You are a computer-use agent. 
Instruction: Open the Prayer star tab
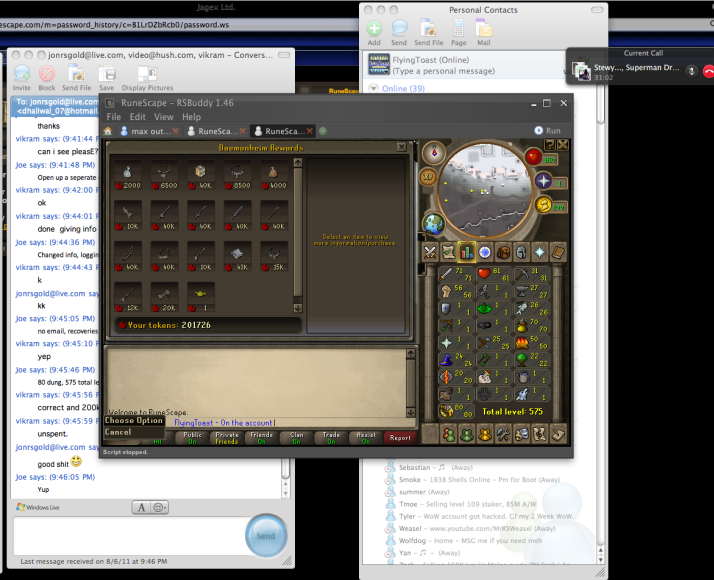click(540, 252)
